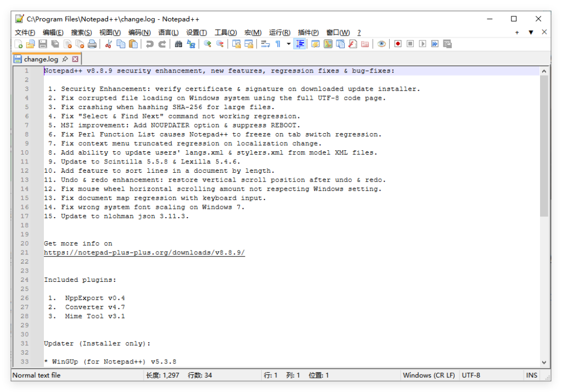Open the 文件(F) menu
562x392 pixels.
[x=25, y=32]
